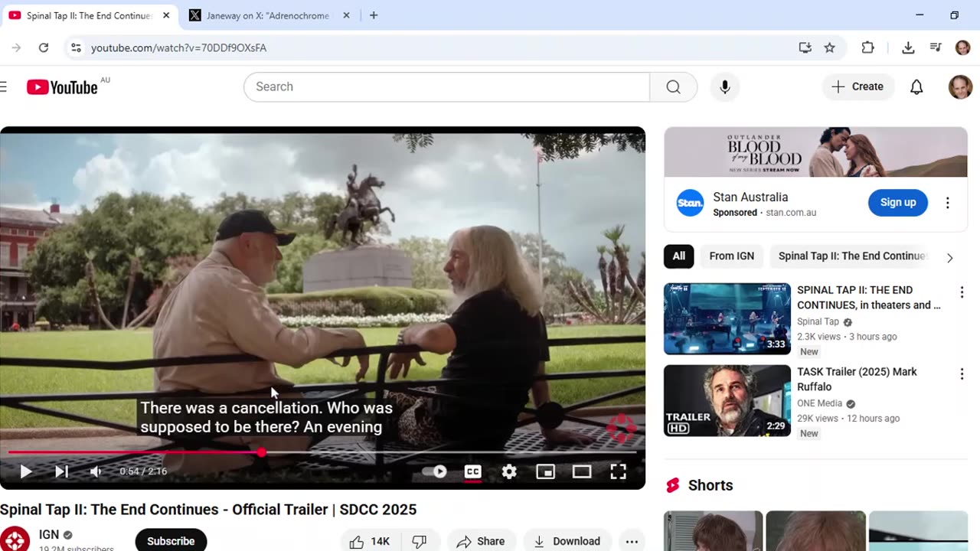Open the Outlander Blood of my Blood banner
The width and height of the screenshot is (980, 551).
point(815,152)
